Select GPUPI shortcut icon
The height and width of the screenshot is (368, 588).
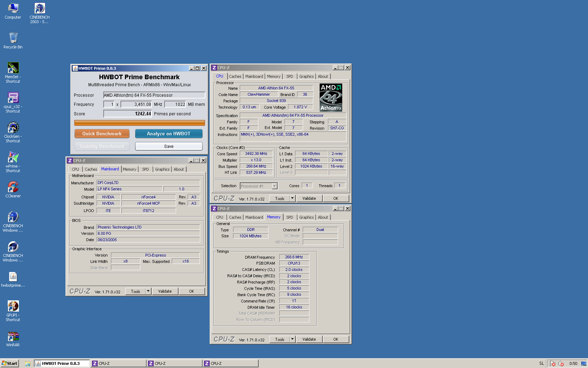(x=13, y=311)
